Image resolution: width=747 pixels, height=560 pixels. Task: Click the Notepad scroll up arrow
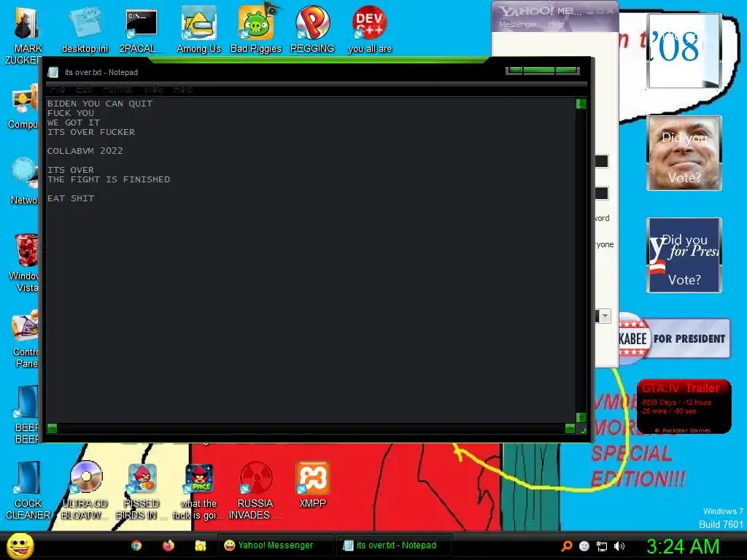580,104
